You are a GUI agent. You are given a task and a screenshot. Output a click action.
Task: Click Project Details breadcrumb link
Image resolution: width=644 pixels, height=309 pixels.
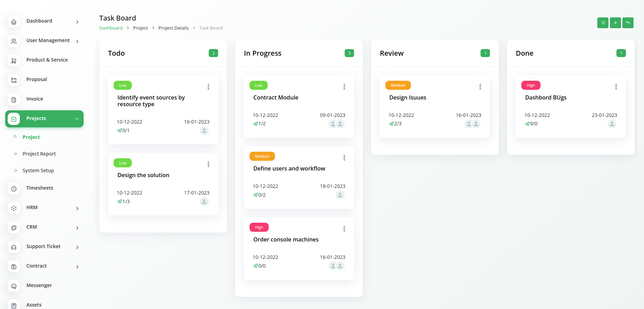pyautogui.click(x=173, y=28)
